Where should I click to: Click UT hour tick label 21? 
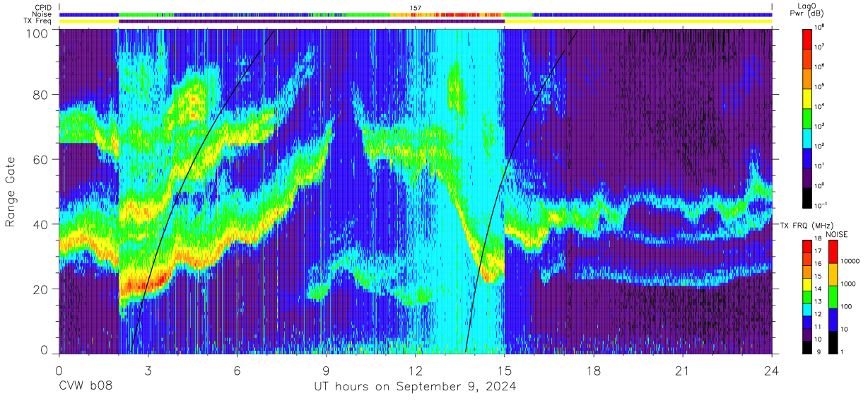(682, 370)
